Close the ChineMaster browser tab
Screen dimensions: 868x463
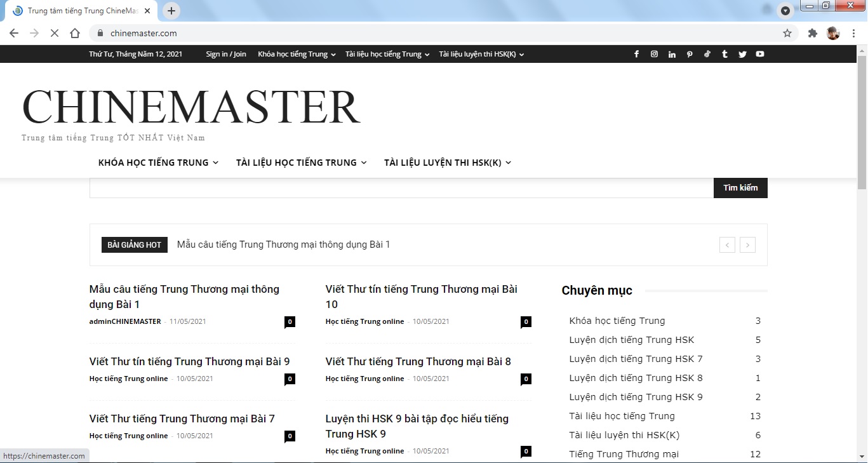(148, 11)
